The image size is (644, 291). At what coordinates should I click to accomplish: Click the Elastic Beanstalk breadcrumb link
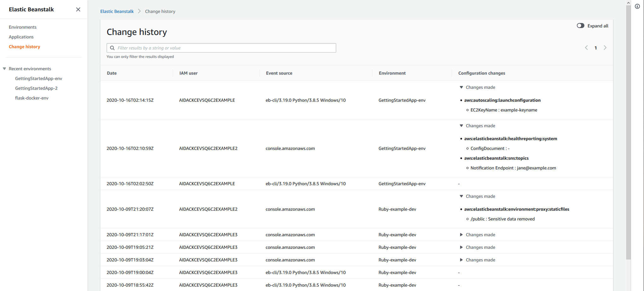(x=117, y=11)
